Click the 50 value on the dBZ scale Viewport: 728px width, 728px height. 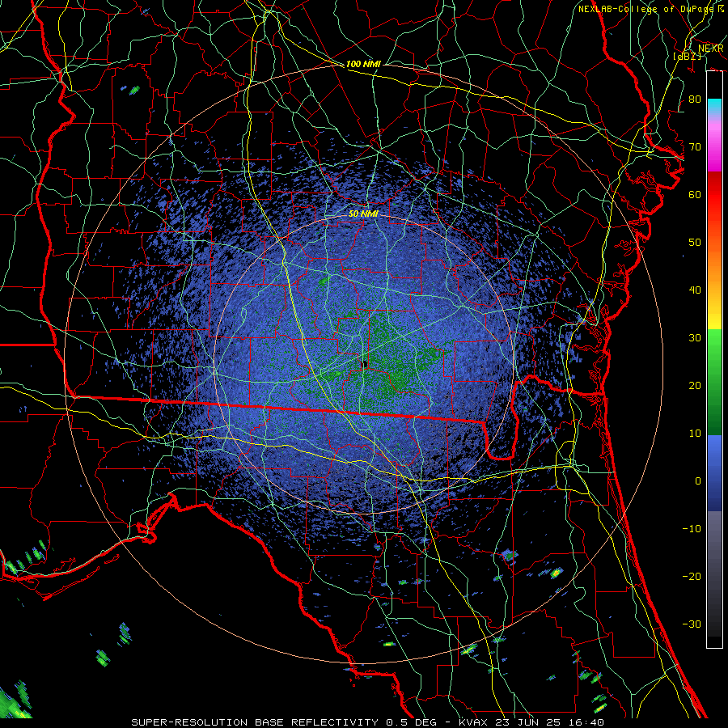coord(695,243)
